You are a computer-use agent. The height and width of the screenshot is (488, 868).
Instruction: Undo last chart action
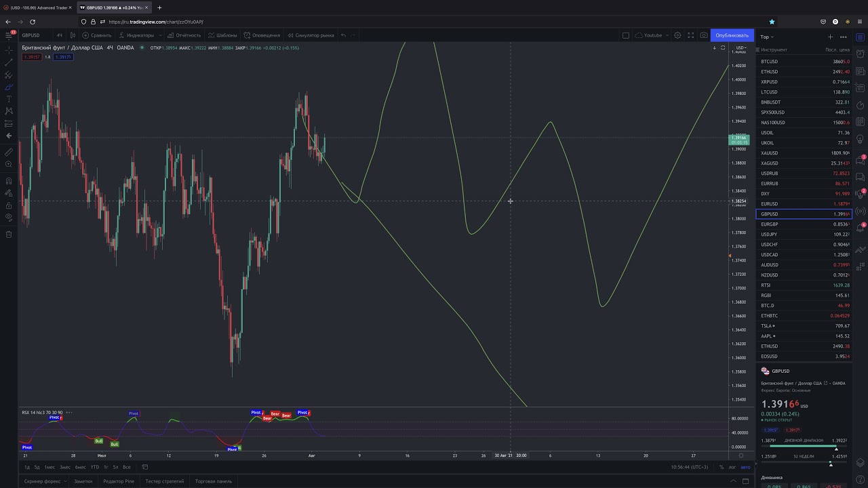point(344,35)
